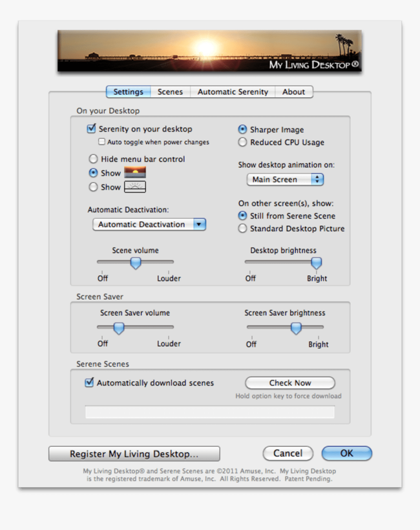Click 'Hold option key to force download' text
The width and height of the screenshot is (420, 530).
(x=288, y=396)
